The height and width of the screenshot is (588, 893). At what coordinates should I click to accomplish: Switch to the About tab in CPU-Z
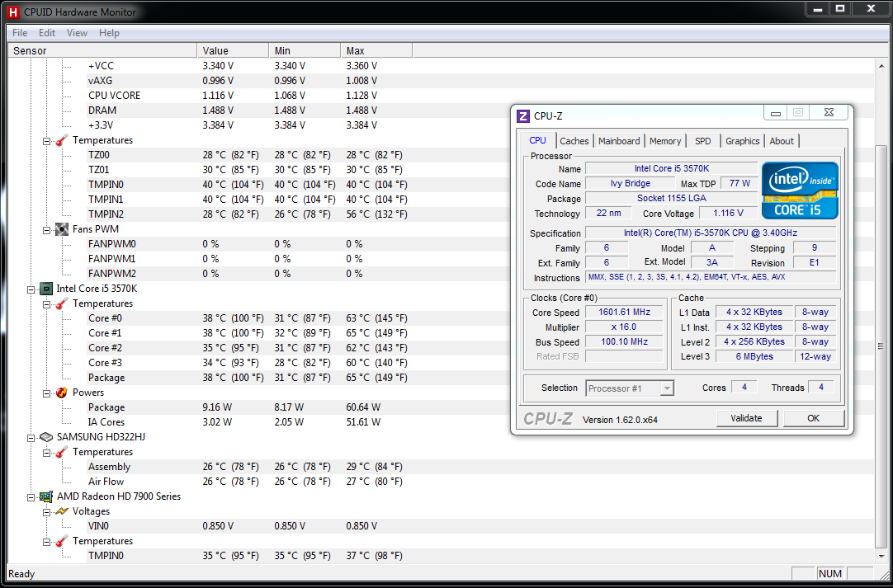[782, 141]
